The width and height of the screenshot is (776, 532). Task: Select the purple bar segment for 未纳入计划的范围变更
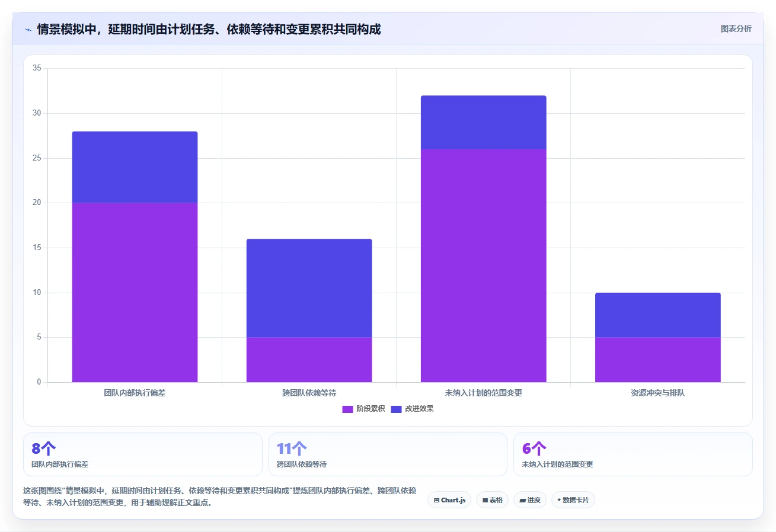click(x=483, y=265)
